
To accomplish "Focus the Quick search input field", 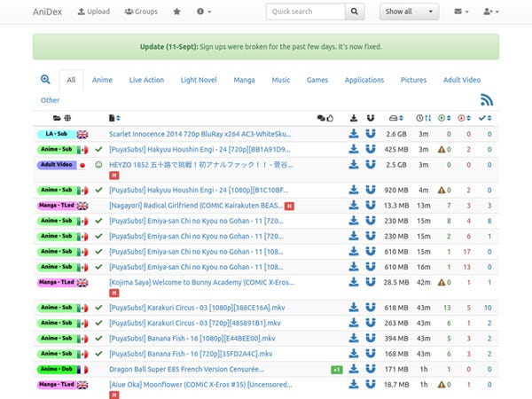I will pyautogui.click(x=306, y=12).
